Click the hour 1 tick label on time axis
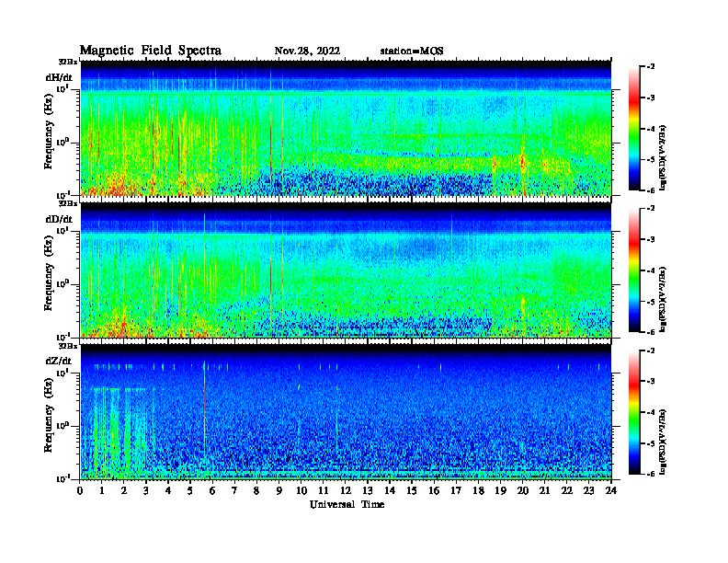 click(102, 491)
